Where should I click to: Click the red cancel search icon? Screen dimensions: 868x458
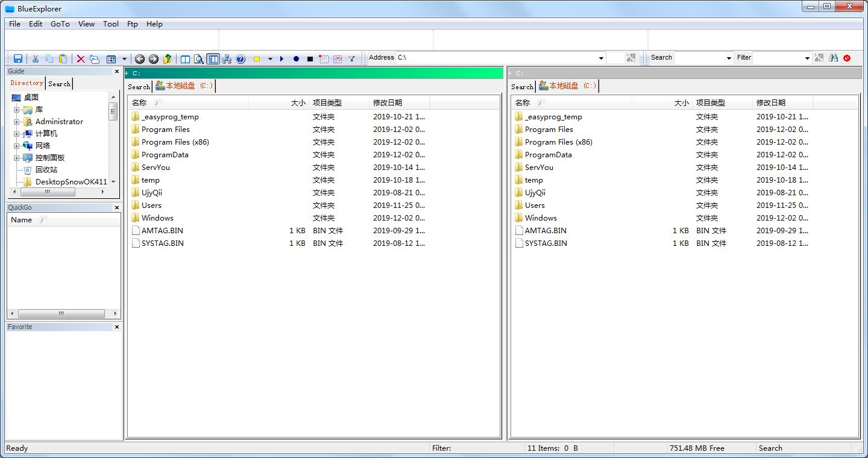pos(847,58)
